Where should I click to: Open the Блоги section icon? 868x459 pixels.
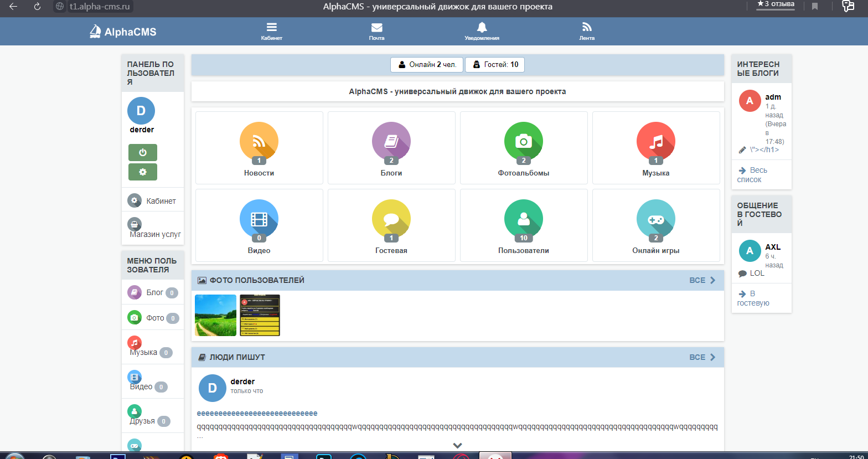[x=391, y=141]
